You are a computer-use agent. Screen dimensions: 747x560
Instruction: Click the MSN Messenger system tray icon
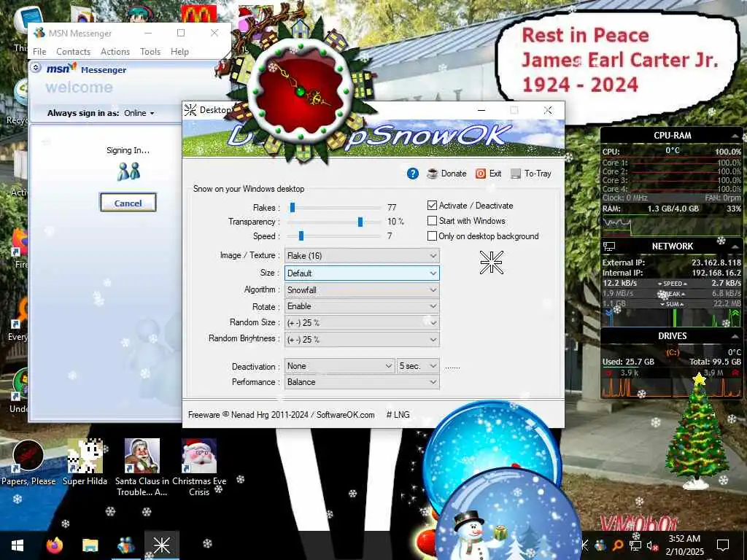[x=600, y=545]
